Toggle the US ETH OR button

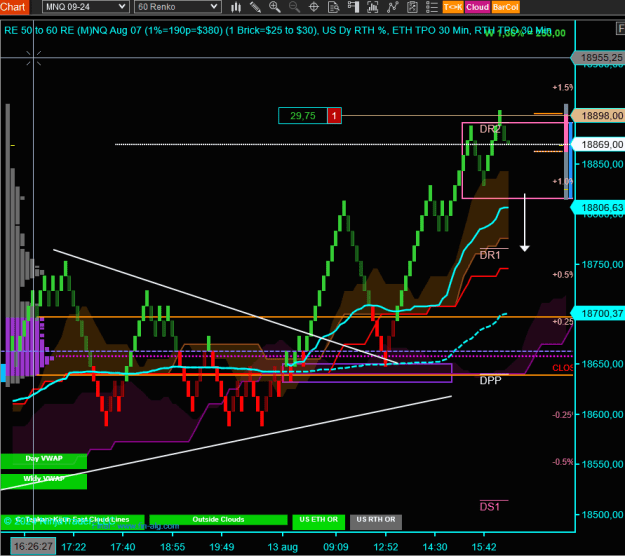pyautogui.click(x=318, y=521)
